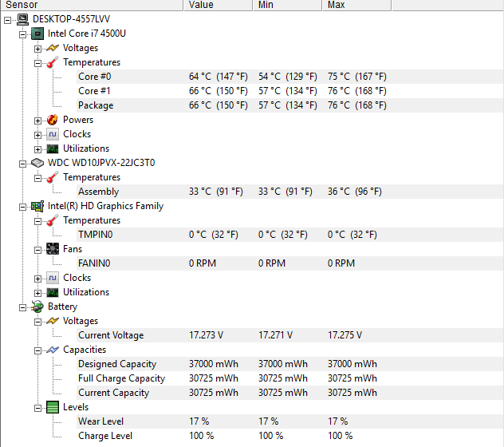Click the Intel Core i7 4500U processor icon

[37, 34]
